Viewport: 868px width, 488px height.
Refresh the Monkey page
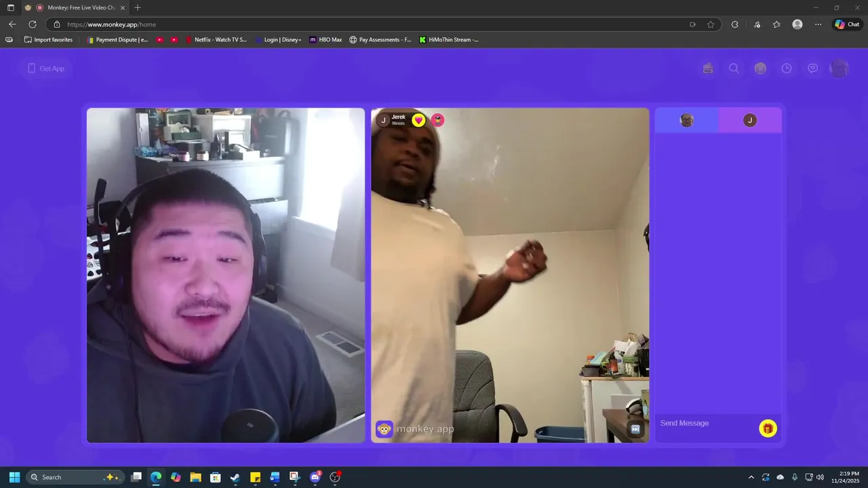click(x=32, y=24)
